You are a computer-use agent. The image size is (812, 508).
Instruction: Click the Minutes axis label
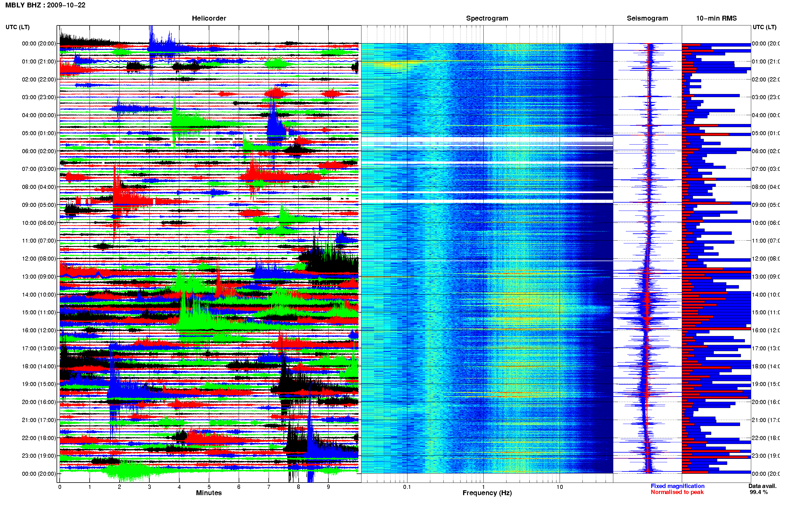tap(209, 493)
